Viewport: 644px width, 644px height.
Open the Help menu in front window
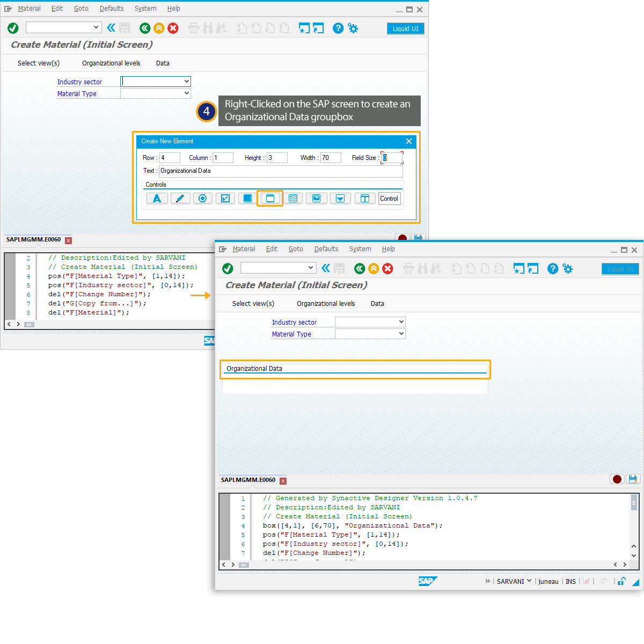coord(389,249)
